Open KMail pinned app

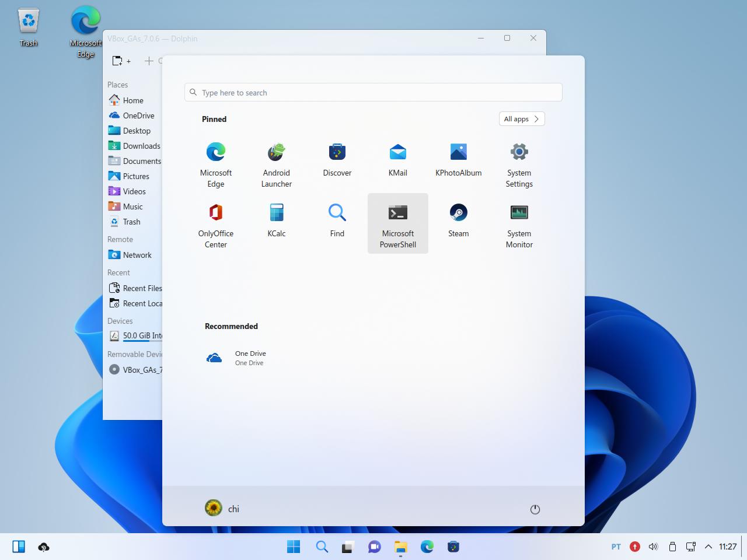398,163
